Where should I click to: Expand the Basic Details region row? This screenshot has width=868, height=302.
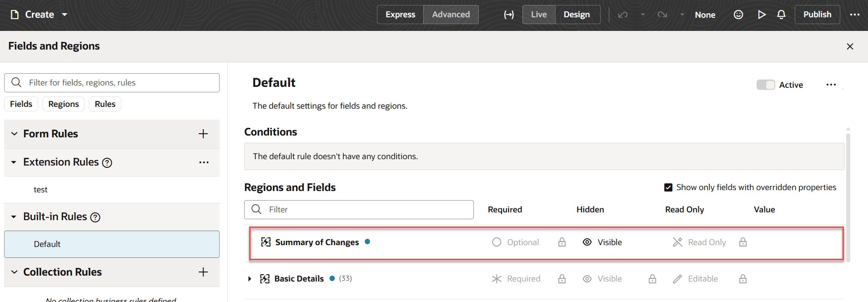tap(250, 279)
